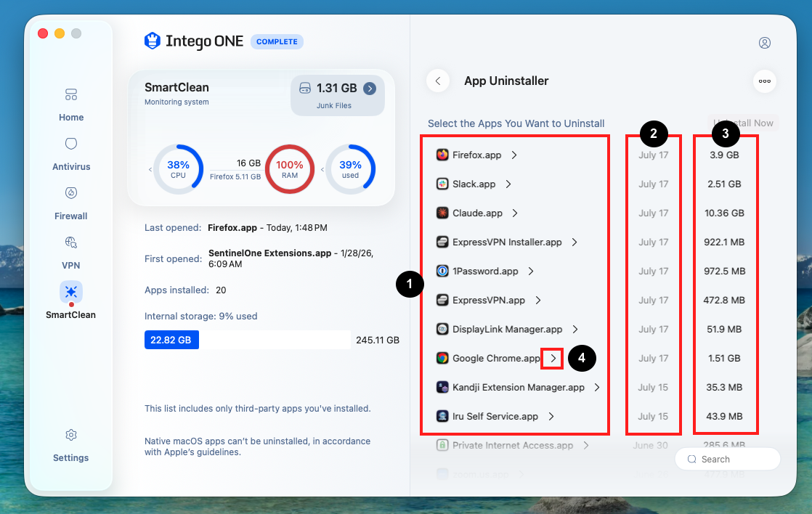Screen dimensions: 812x514
Task: Click Kandji Extension Manager's July 15 date
Action: point(653,387)
